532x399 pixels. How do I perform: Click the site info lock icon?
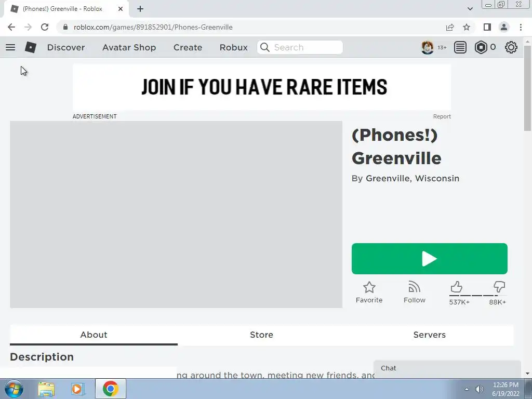coord(65,27)
